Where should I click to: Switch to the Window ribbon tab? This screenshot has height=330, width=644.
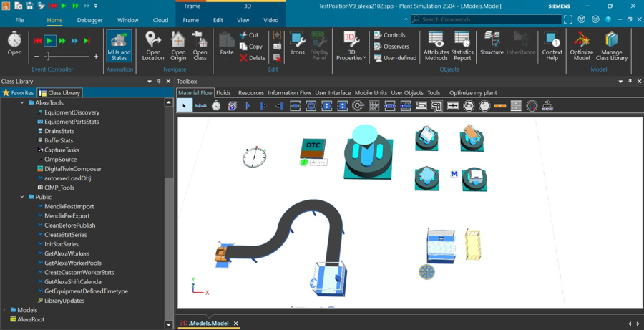tap(128, 20)
